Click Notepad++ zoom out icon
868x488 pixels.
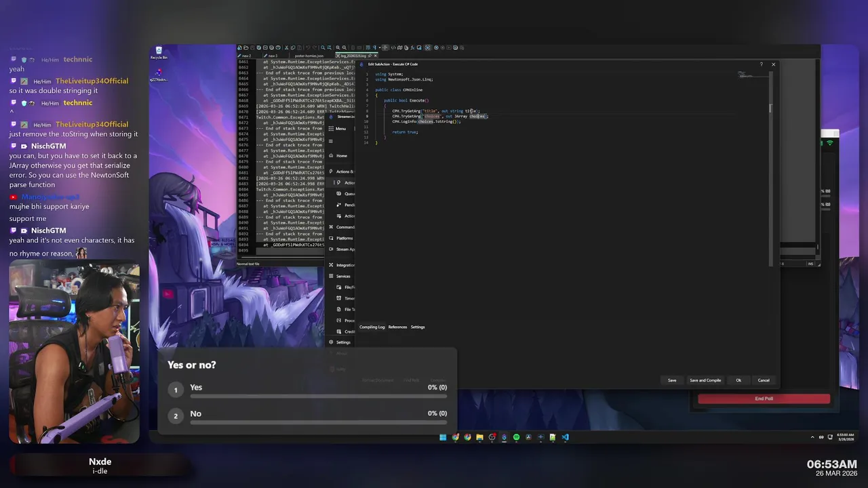(x=344, y=47)
